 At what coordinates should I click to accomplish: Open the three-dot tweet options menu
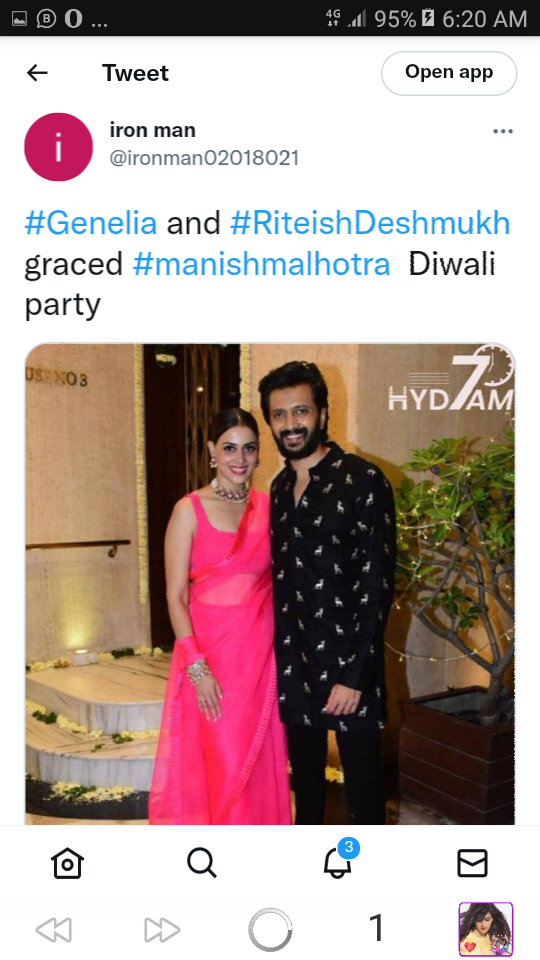(503, 131)
